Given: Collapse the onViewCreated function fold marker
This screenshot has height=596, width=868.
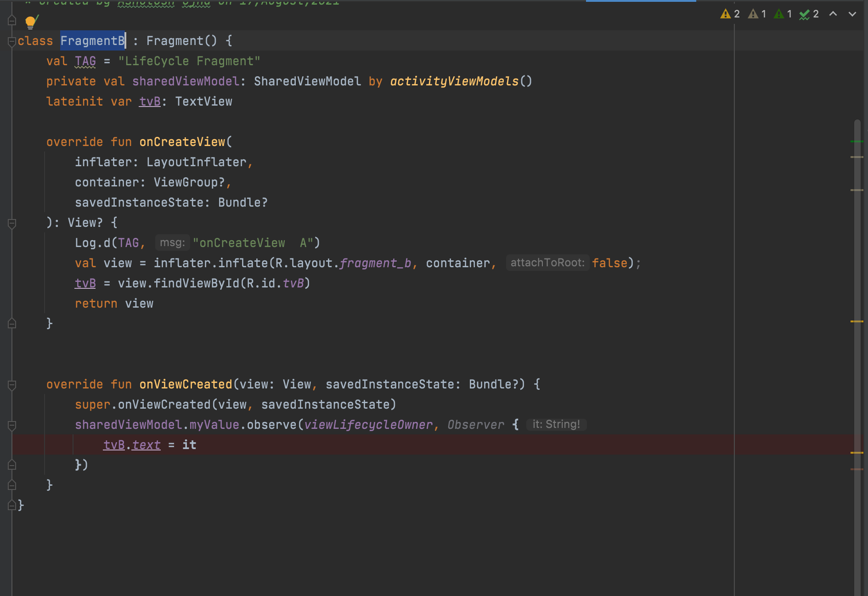Looking at the screenshot, I should 12,385.
